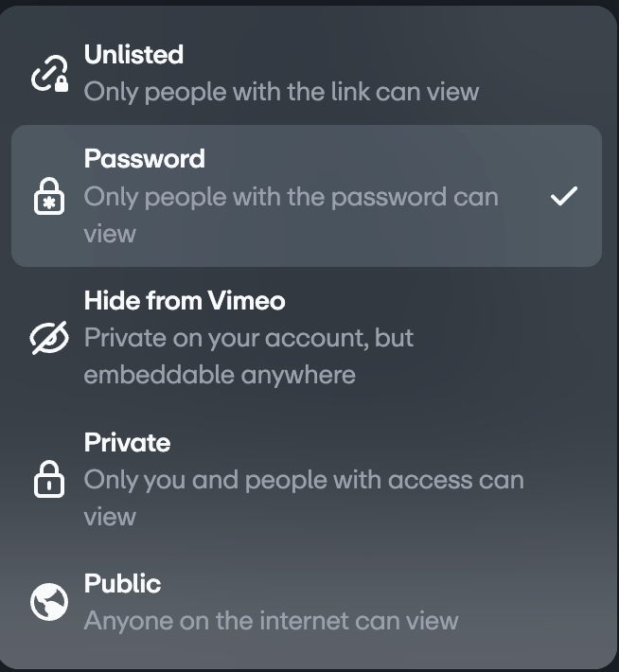Choose the Password privacy title
Image resolution: width=619 pixels, height=672 pixels.
[x=144, y=158]
